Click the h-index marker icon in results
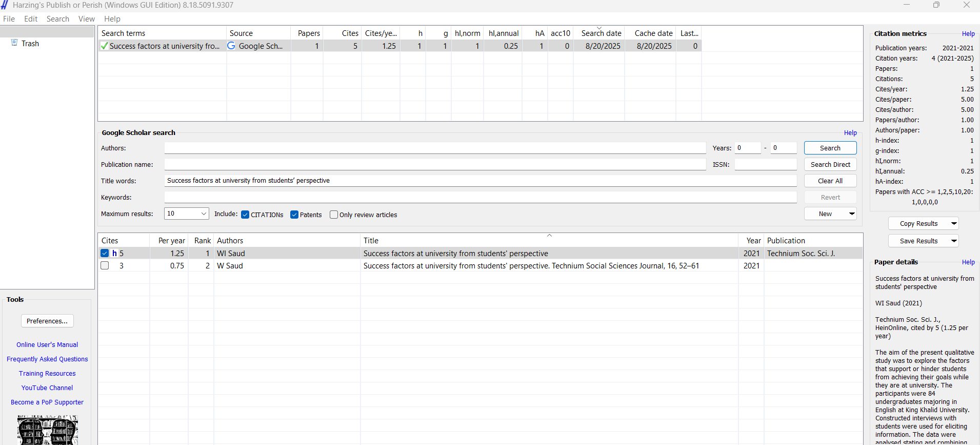 [x=114, y=253]
